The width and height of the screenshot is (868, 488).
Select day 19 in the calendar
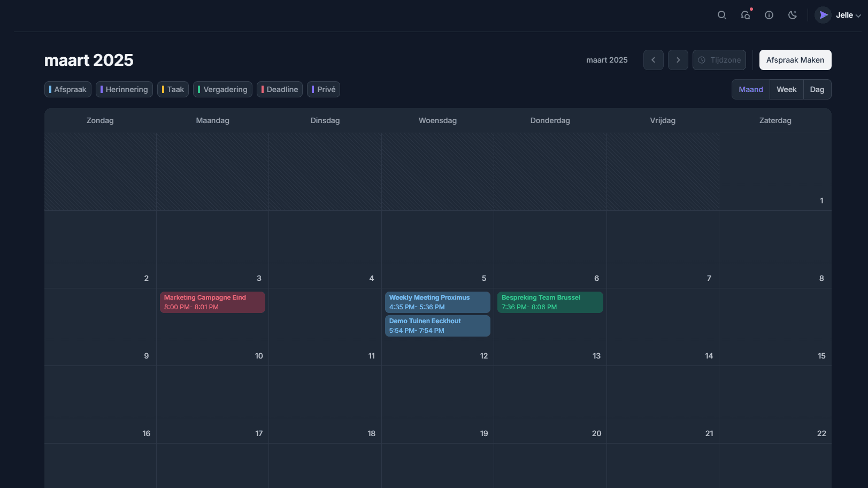click(437, 405)
